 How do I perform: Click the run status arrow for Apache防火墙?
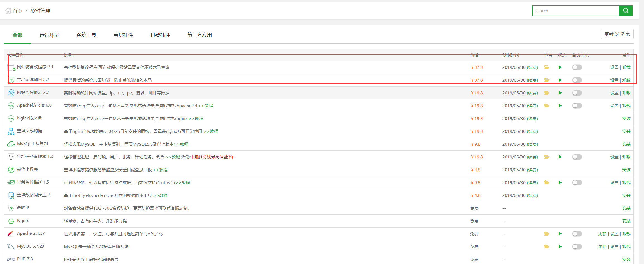pos(560,106)
